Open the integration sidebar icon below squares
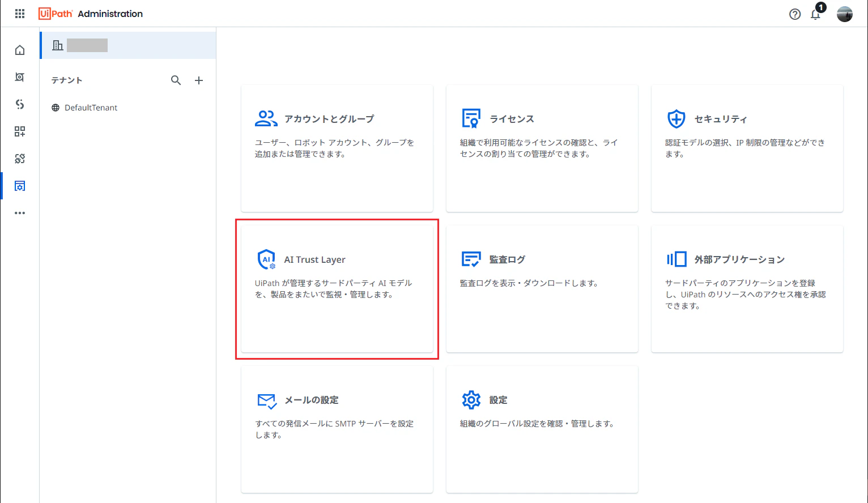This screenshot has height=503, width=868. (x=20, y=159)
